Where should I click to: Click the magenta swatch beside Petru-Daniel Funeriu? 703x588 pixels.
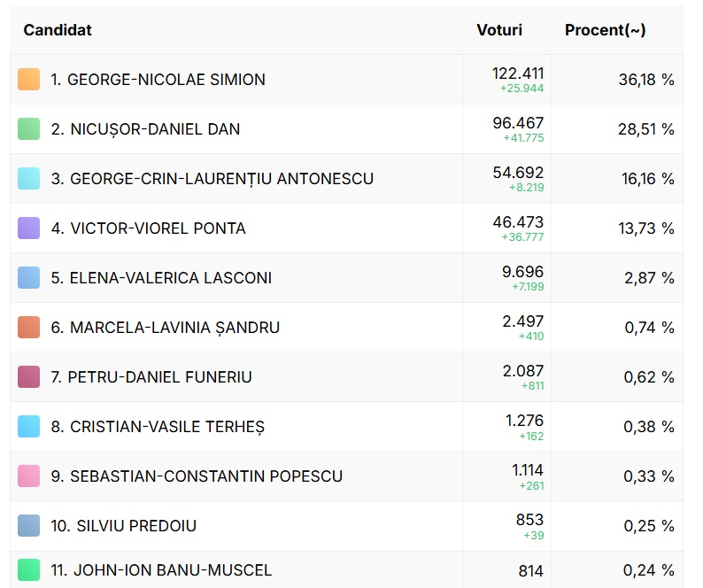click(x=29, y=377)
